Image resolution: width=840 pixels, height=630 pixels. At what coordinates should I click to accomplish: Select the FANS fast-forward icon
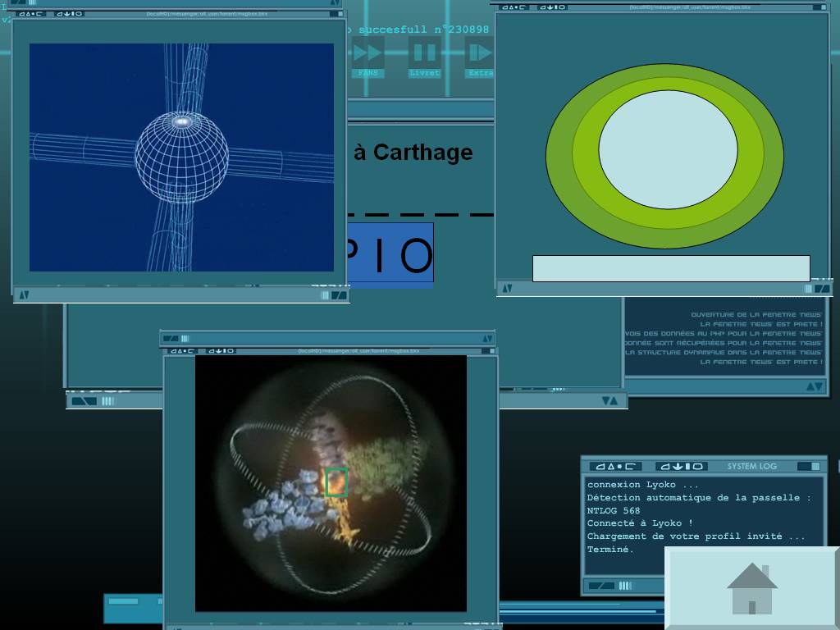pyautogui.click(x=367, y=52)
